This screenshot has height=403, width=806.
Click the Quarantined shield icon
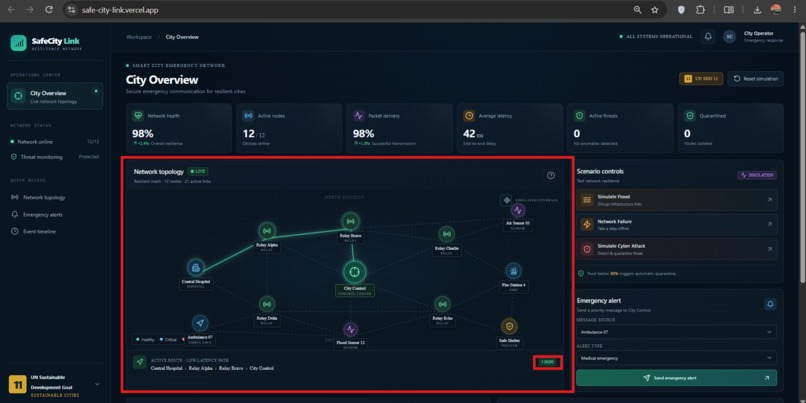coord(690,116)
